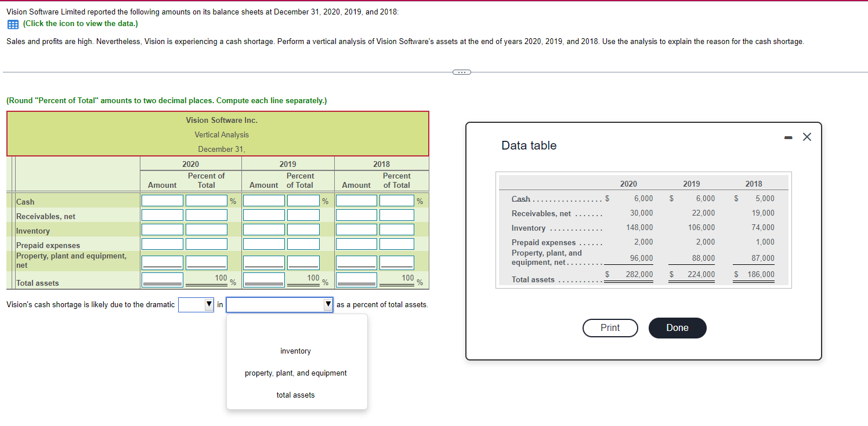Viewport: 868px width, 426px height.
Task: Open the first dropdown after 'dramatic'
Action: [x=196, y=304]
